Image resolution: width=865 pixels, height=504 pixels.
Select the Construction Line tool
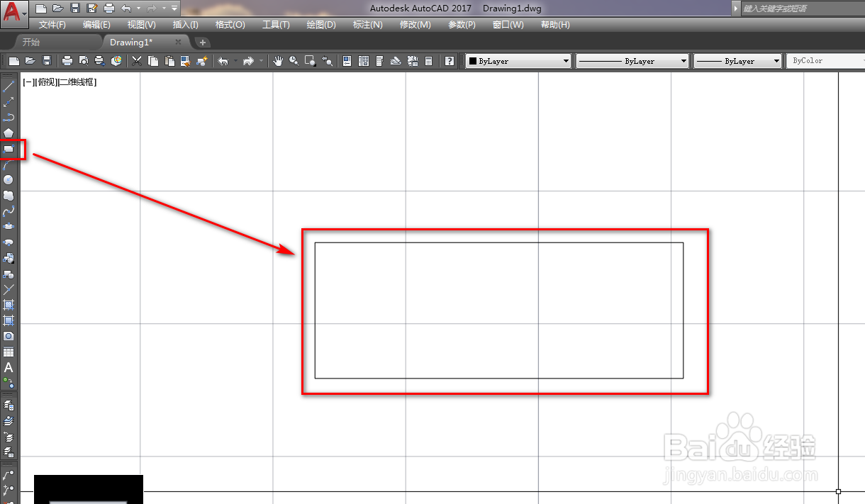tap(9, 102)
